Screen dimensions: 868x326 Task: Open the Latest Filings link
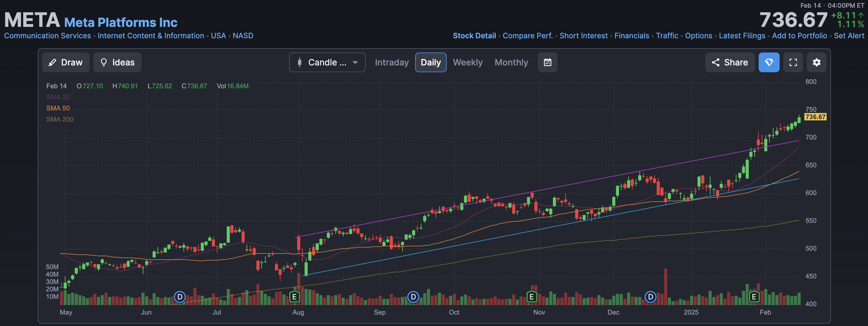pyautogui.click(x=742, y=36)
